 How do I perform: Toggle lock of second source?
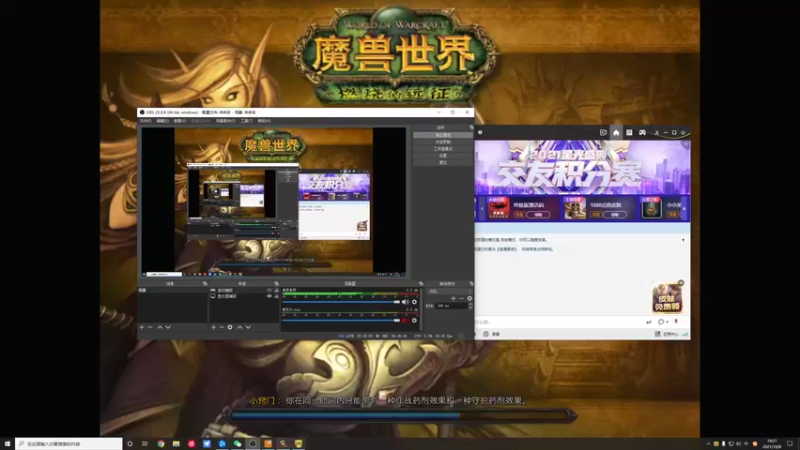tap(277, 296)
